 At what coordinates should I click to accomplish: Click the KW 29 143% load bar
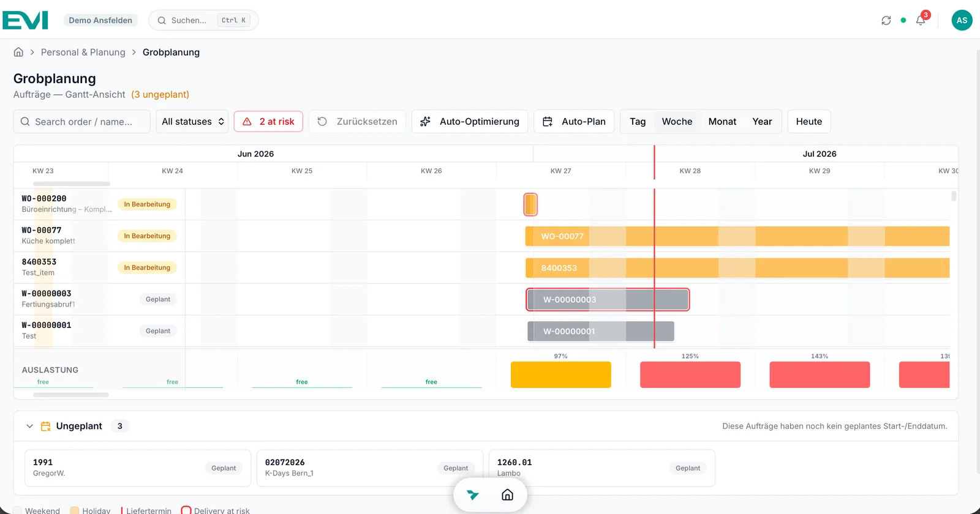[820, 374]
